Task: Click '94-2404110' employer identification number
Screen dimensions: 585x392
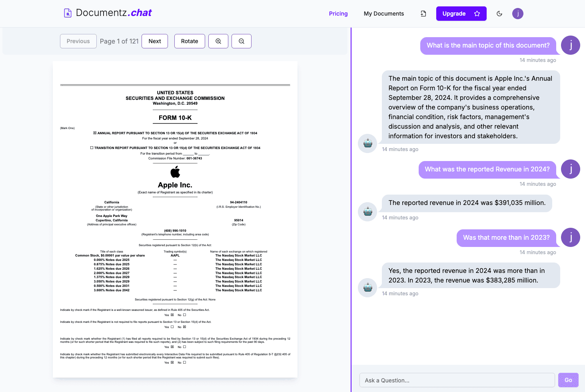Action: click(239, 203)
